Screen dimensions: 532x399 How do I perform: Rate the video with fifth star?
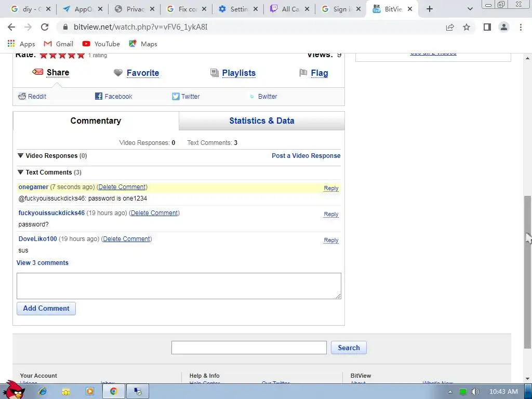[81, 55]
